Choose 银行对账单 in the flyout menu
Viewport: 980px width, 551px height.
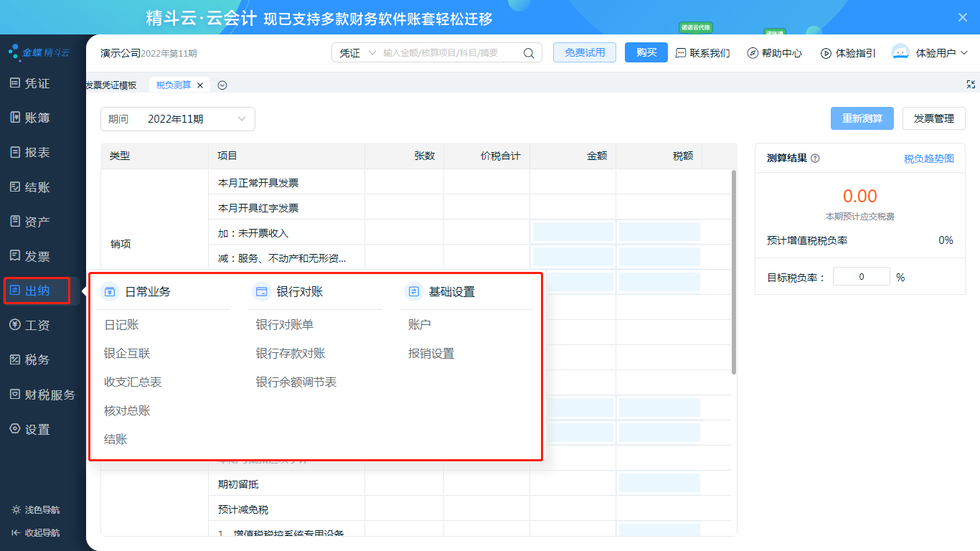[x=285, y=325]
